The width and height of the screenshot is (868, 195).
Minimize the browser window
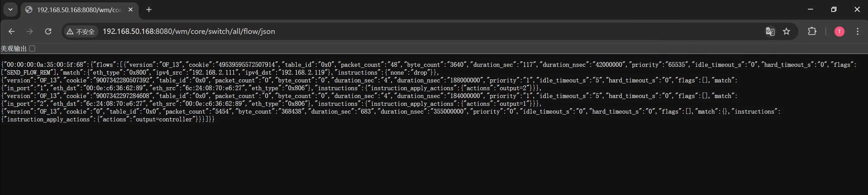tap(811, 9)
